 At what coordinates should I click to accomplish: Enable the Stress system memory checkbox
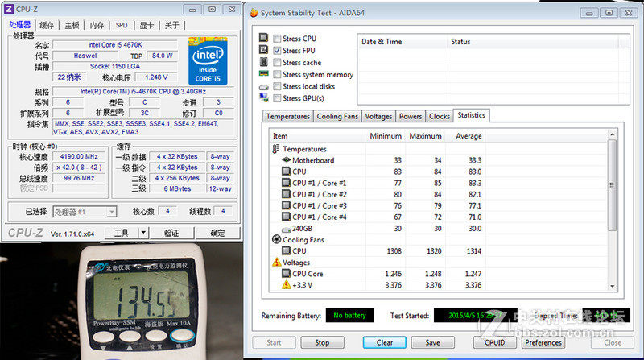click(x=277, y=75)
